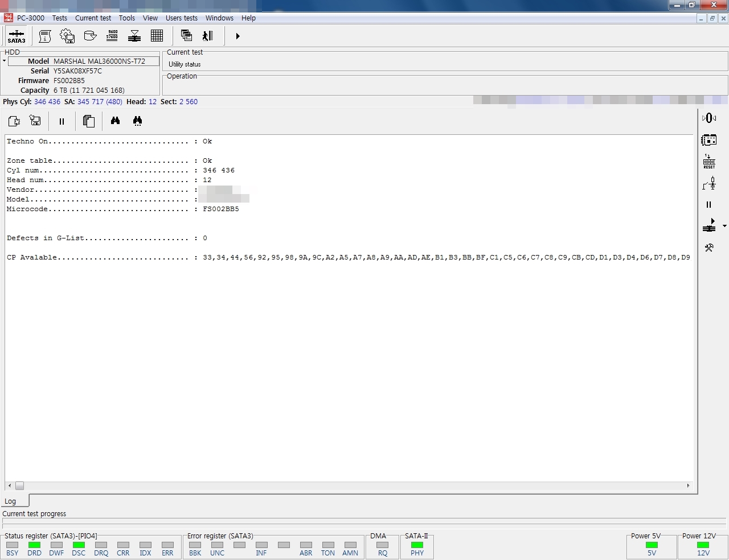Click the circuit board icon in right sidebar

[709, 140]
